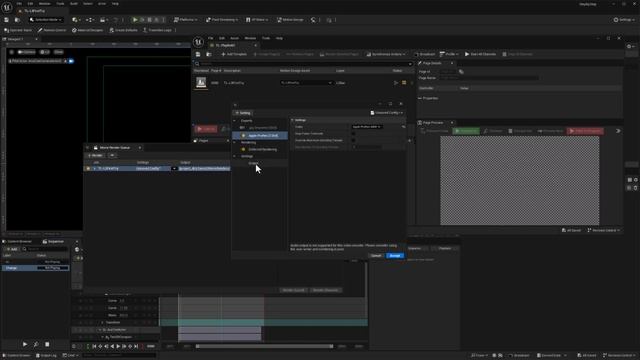This screenshot has height=360, width=640.
Task: Toggle Override Maximum Encoding Threads checkbox
Action: click(353, 140)
